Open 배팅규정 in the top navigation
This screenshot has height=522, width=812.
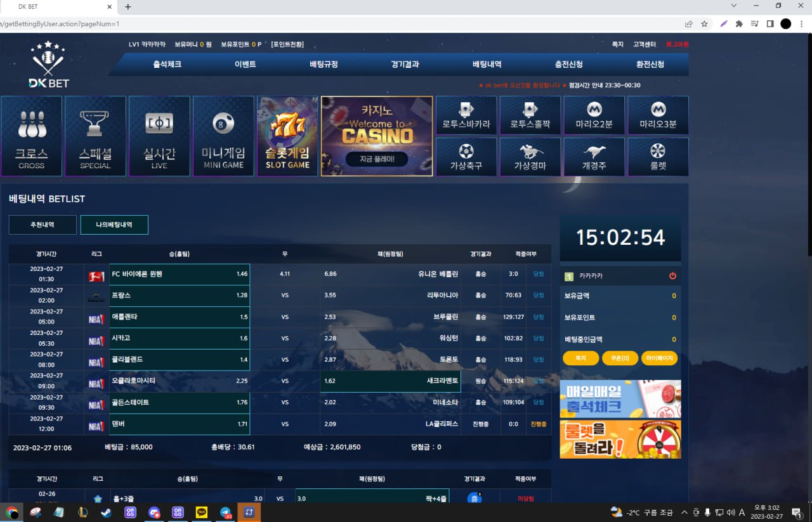point(324,64)
